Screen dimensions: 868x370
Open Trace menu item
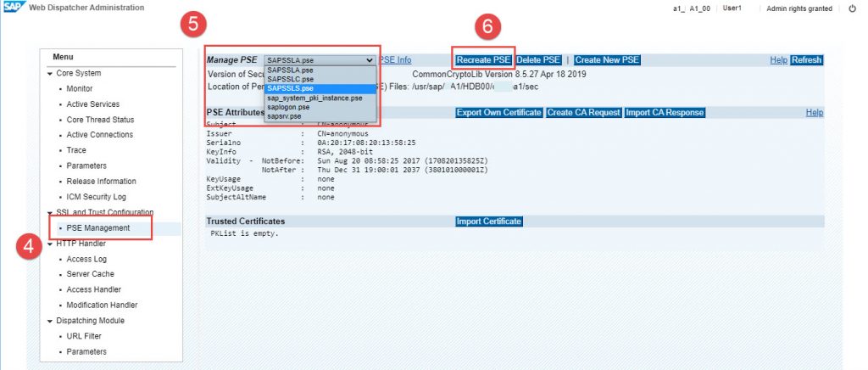(x=76, y=150)
